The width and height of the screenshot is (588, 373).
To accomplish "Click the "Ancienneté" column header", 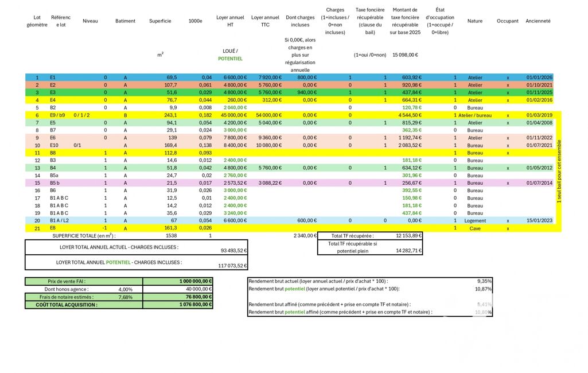I will pyautogui.click(x=538, y=21).
